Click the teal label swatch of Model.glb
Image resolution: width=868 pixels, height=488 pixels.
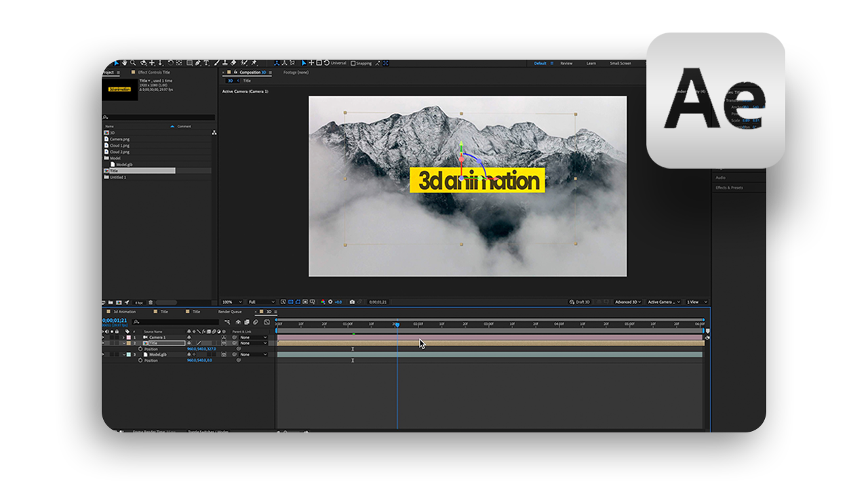pos(127,354)
